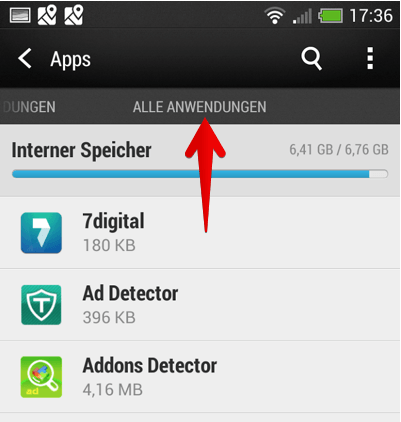Select the ALLE ANWENDUNGEN tab

click(199, 107)
